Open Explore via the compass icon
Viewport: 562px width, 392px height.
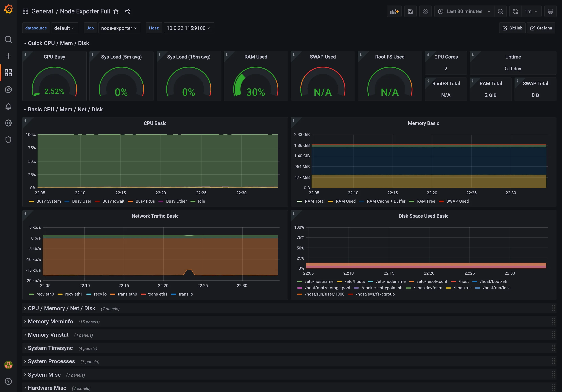[x=8, y=90]
